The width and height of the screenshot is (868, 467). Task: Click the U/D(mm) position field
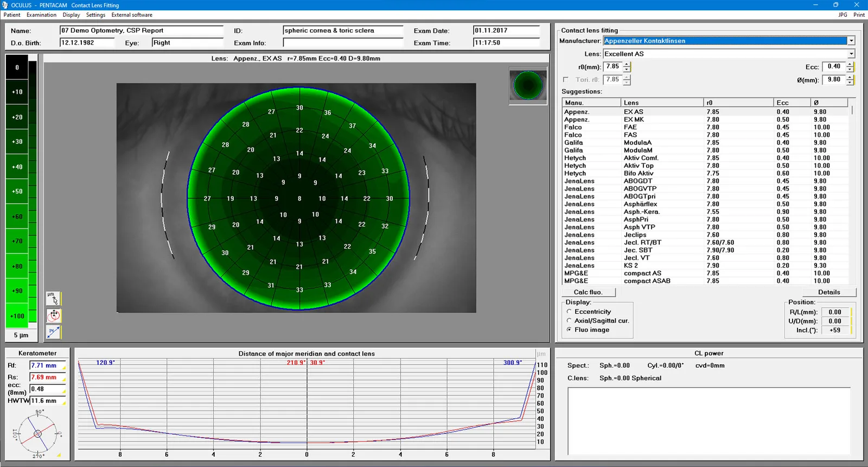pos(835,321)
